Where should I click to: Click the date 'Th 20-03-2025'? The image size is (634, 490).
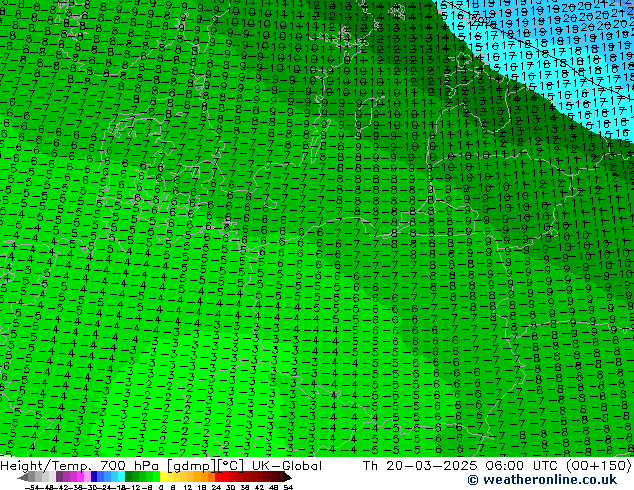click(420, 466)
